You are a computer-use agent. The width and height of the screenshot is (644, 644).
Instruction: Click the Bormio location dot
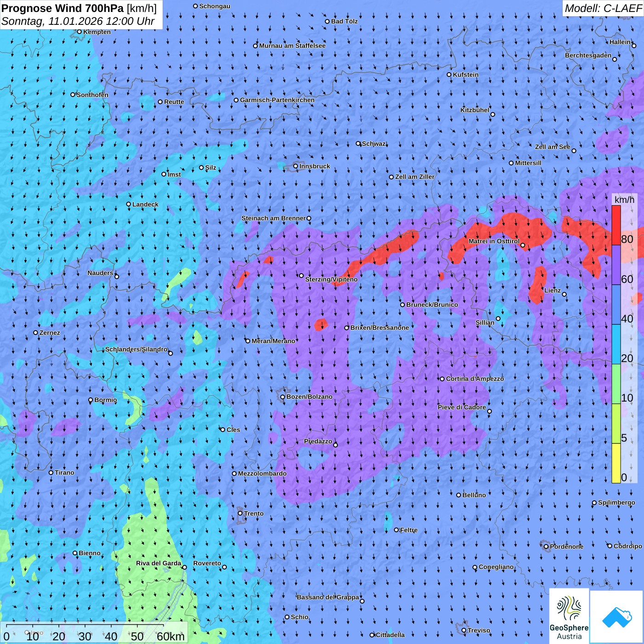coord(91,400)
